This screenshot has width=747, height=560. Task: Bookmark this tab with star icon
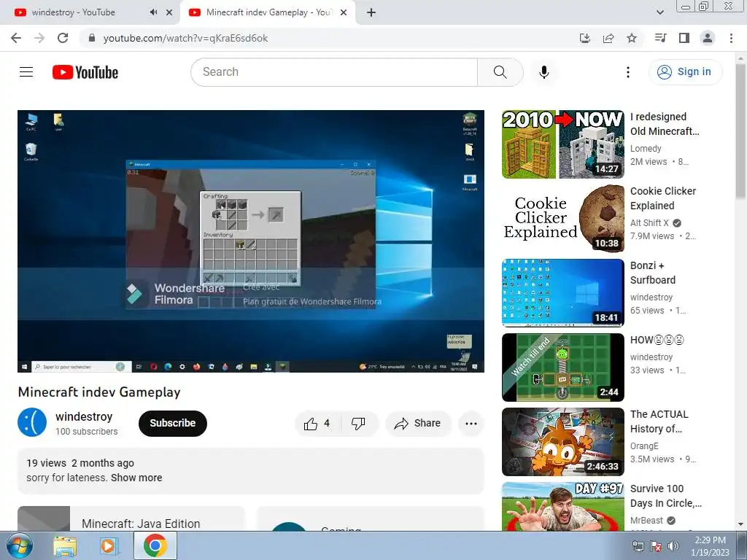[x=632, y=38]
